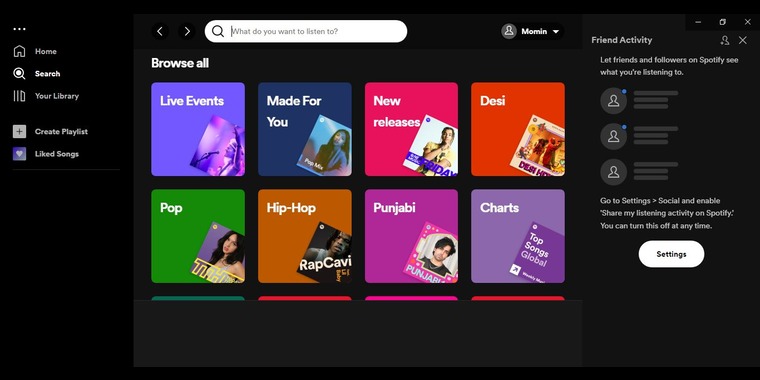
Task: Expand the Momin account dropdown arrow
Action: [556, 32]
